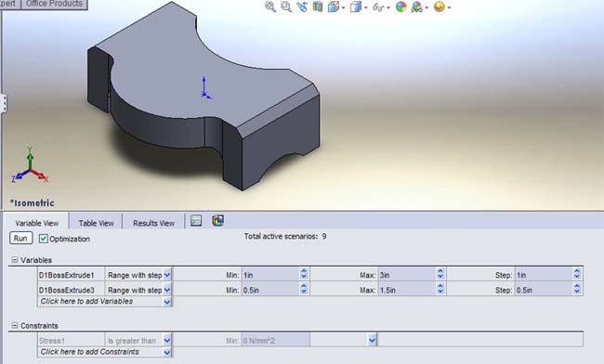Open the Section View tool
This screenshot has width=604, height=364.
click(x=318, y=6)
